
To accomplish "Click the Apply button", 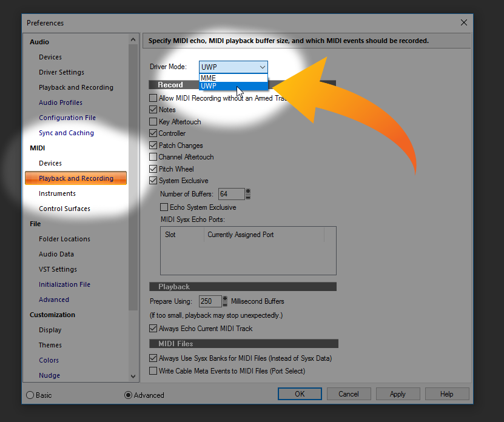I will tap(397, 394).
